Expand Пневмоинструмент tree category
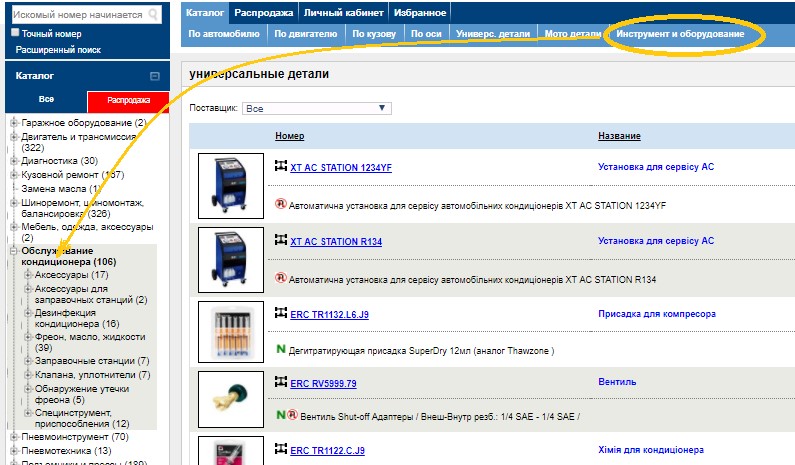This screenshot has width=795, height=465. coord(15,437)
